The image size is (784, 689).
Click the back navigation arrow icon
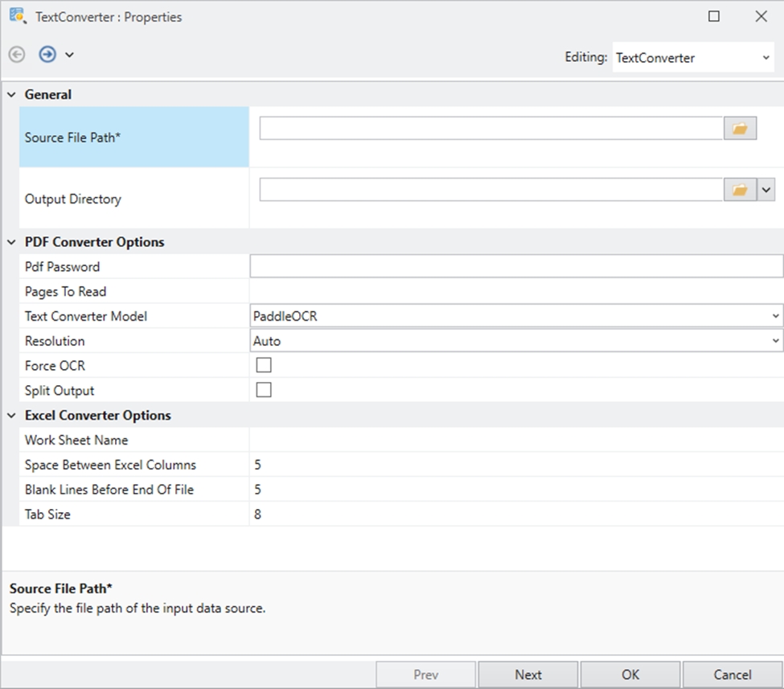[x=17, y=55]
